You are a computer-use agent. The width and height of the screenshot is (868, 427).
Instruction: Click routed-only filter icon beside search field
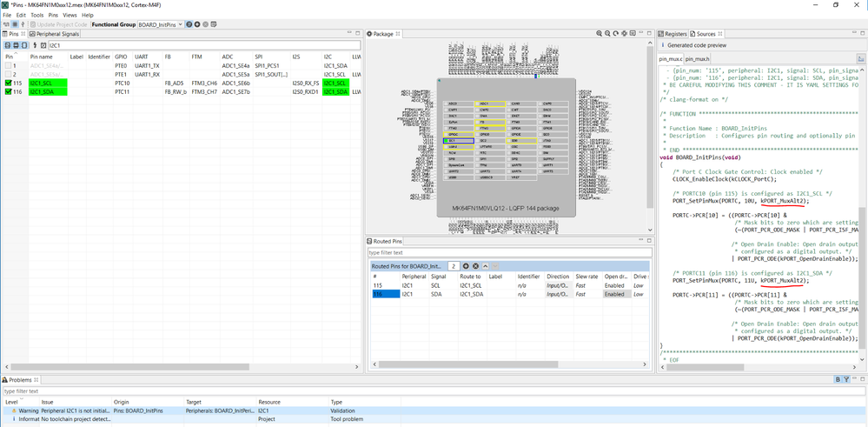(43, 45)
